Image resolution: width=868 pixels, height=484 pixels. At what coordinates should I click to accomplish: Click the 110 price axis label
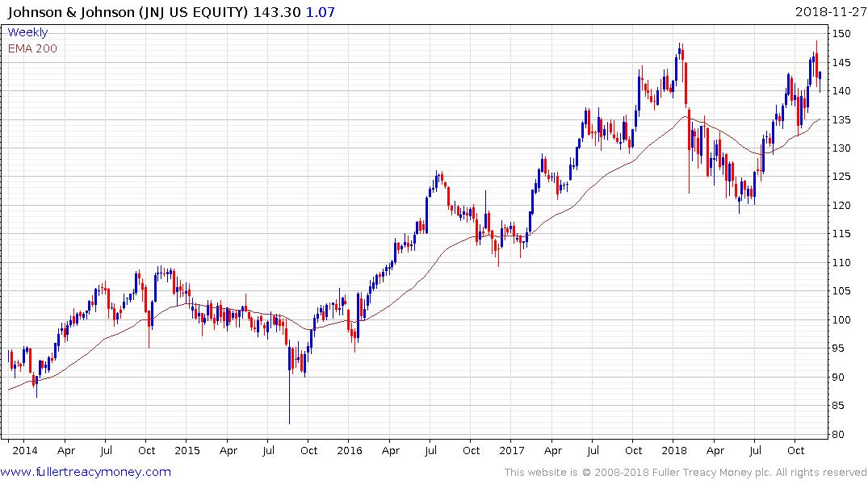[x=841, y=263]
